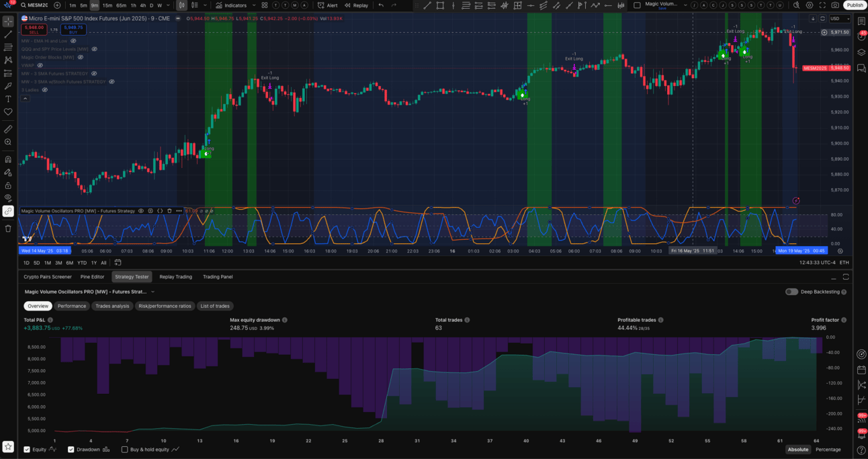This screenshot has width=868, height=459.
Task: Toggle VWAP indicator visibility
Action: [x=40, y=65]
